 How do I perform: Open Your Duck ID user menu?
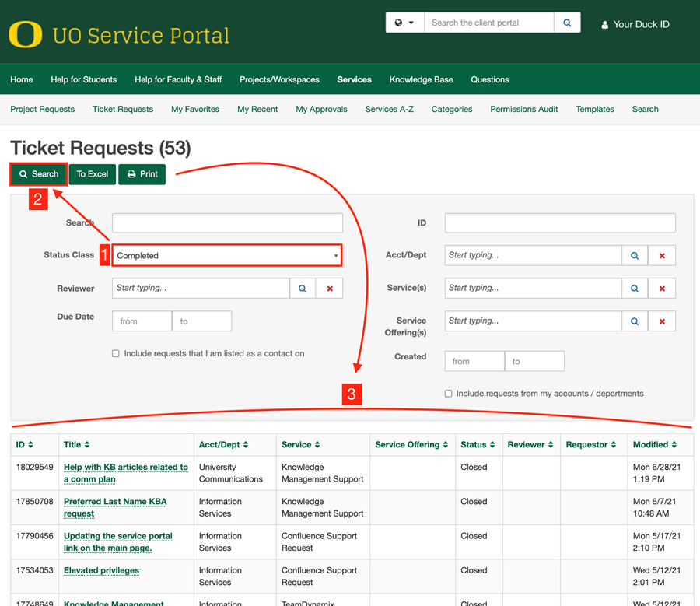pos(635,25)
